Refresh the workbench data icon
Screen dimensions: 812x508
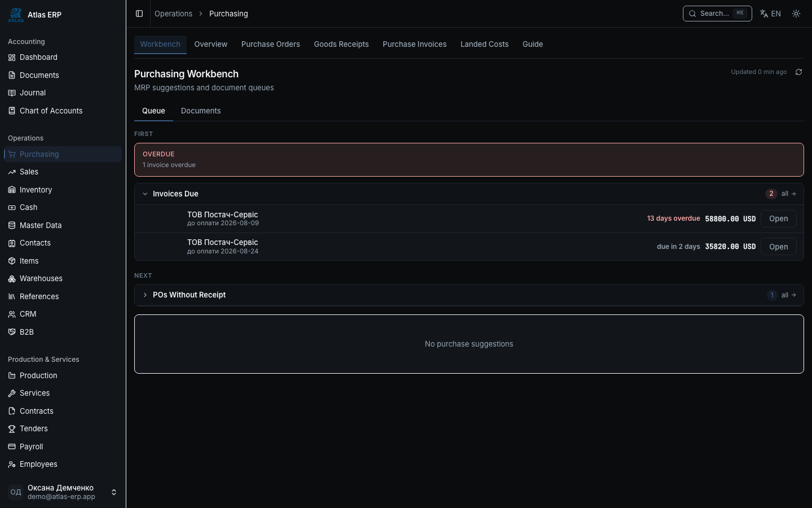click(x=798, y=72)
